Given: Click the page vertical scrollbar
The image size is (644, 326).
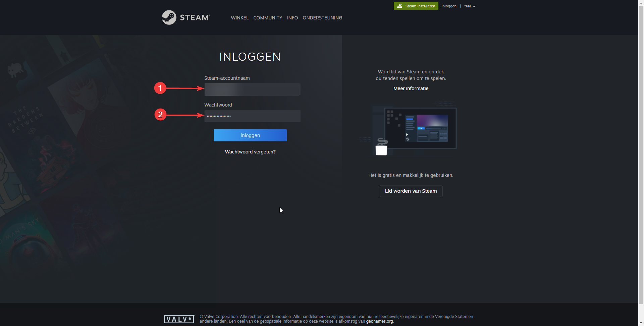Looking at the screenshot, I should click(x=641, y=155).
